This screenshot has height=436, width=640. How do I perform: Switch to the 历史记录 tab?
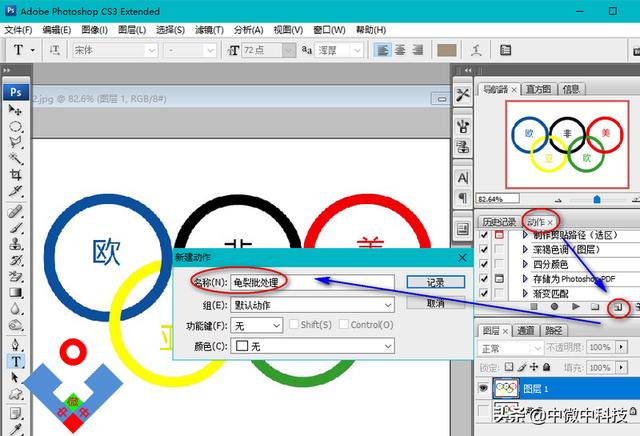(499, 222)
